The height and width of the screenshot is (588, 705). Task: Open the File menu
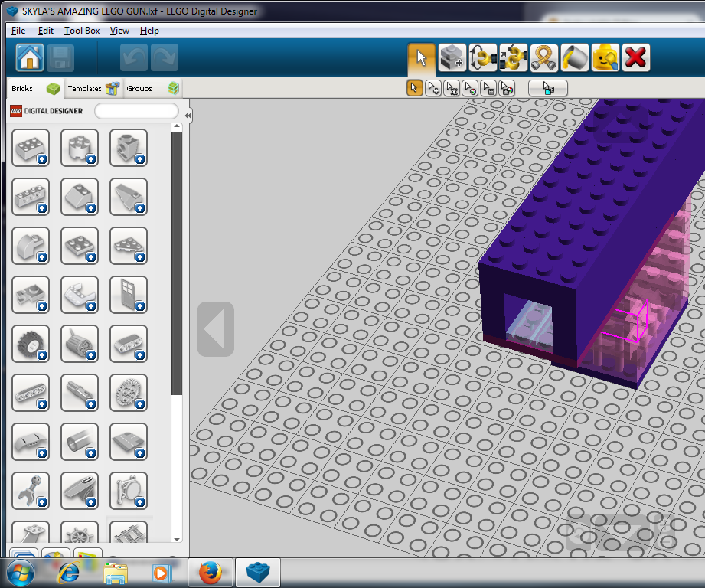tap(18, 31)
